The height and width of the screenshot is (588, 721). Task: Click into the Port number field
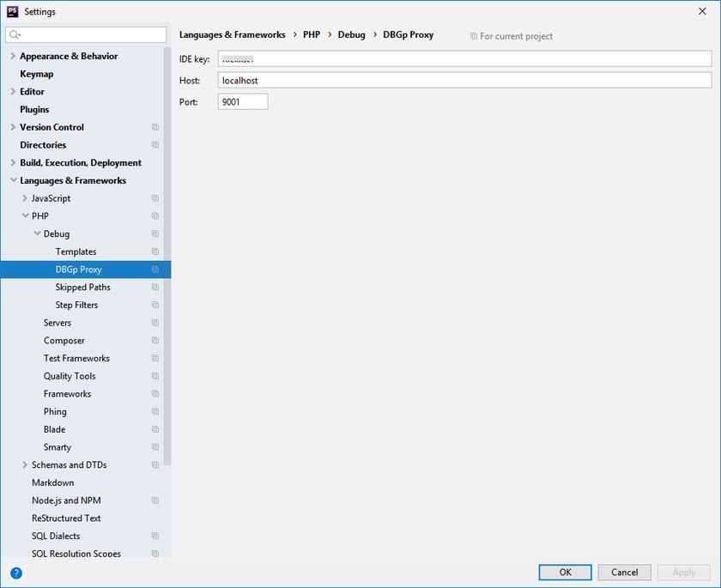point(243,101)
